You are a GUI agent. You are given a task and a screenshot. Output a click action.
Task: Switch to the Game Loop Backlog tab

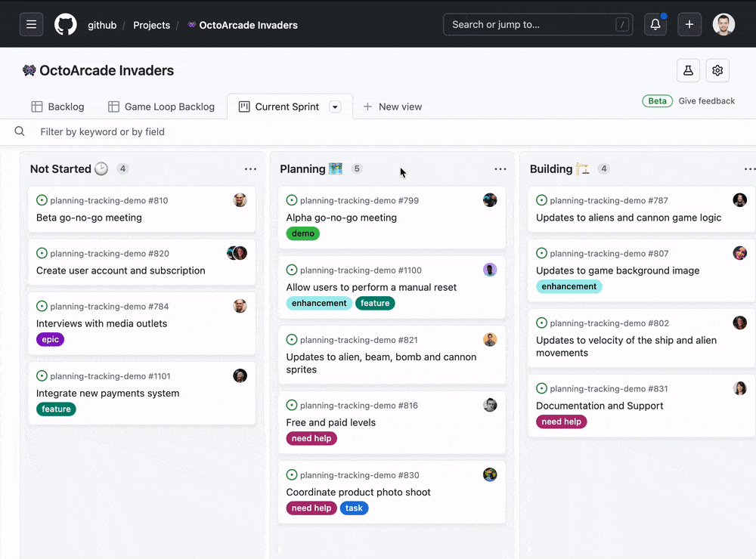pos(162,107)
